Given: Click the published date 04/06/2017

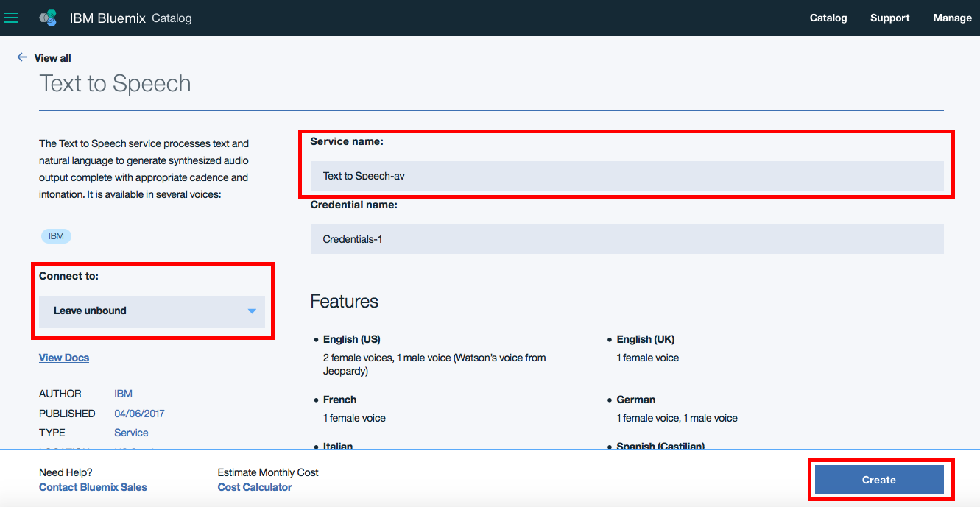Looking at the screenshot, I should [139, 414].
